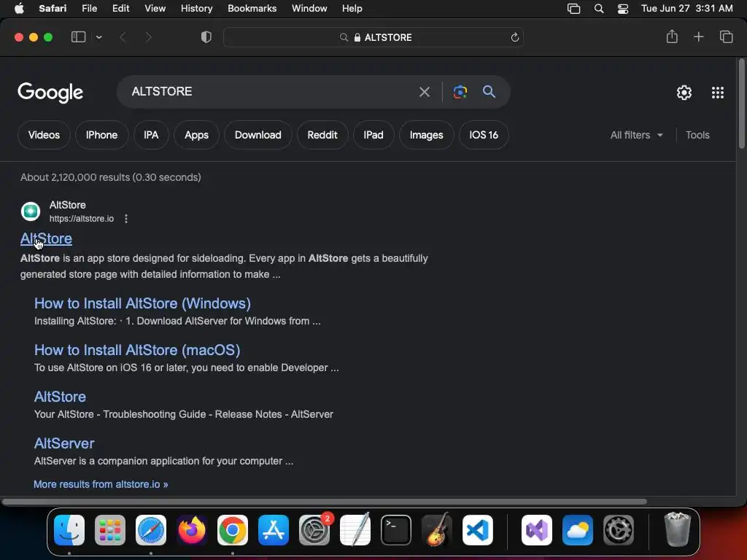
Task: Click the date and time in menu bar
Action: (x=686, y=9)
